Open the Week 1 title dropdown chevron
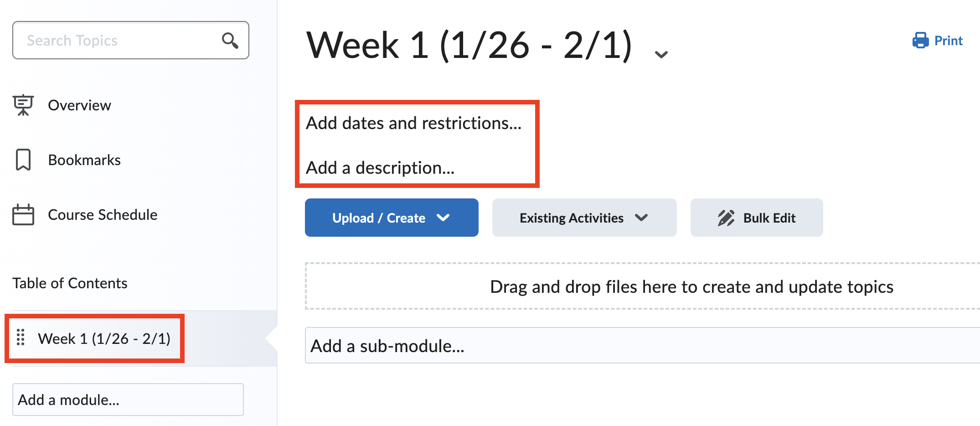 tap(661, 55)
